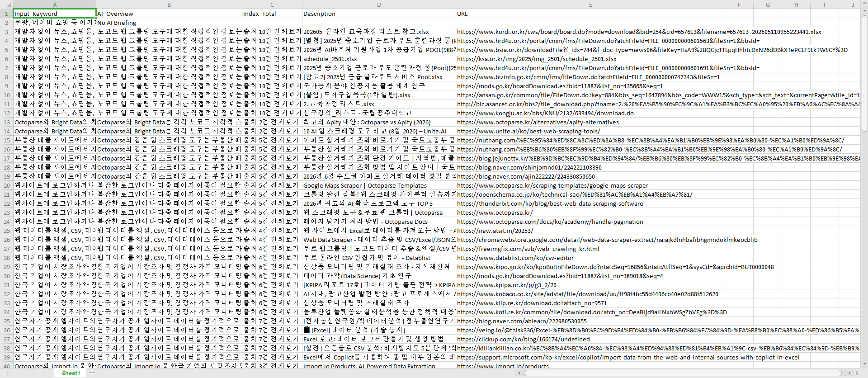
Task: Switch to the Sheet1 tab
Action: point(71,373)
